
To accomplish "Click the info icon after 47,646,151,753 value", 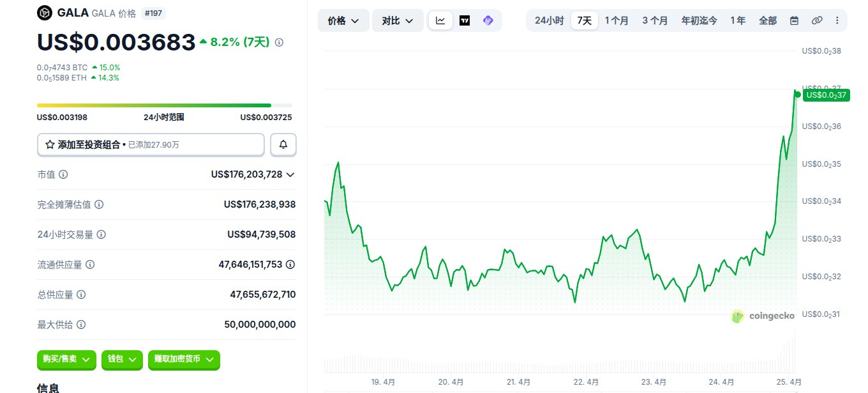I will tap(290, 265).
